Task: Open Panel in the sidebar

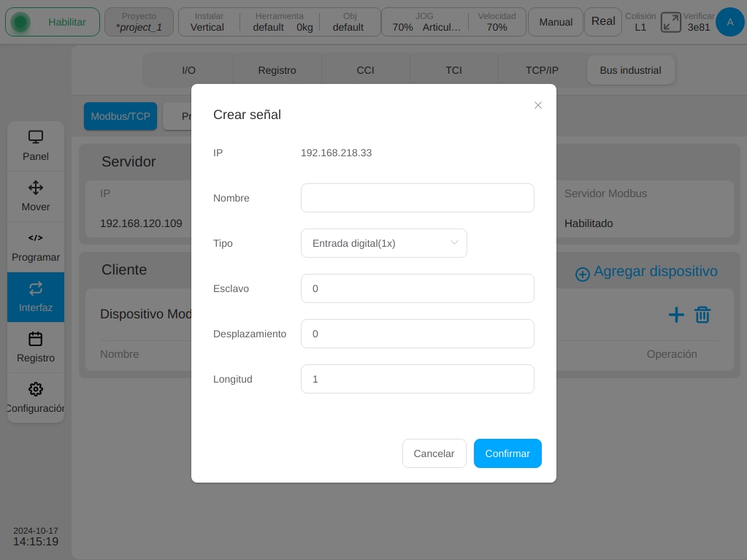Action: tap(36, 146)
